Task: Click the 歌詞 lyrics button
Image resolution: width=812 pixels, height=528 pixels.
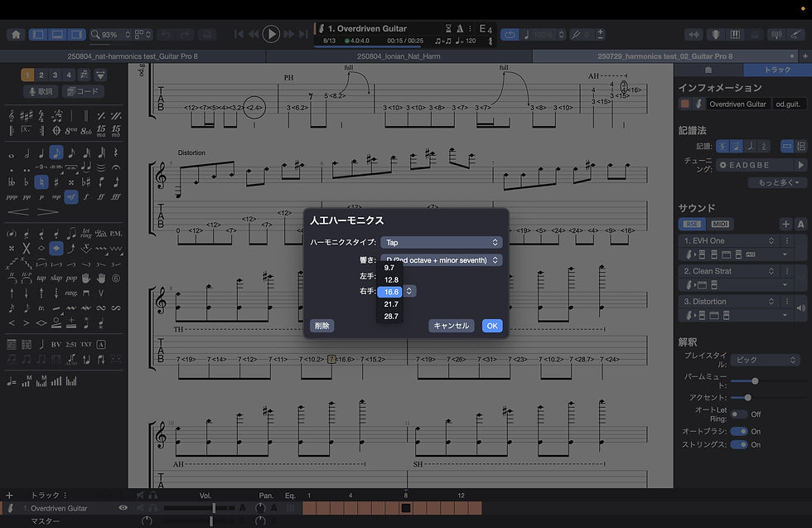Action: [x=41, y=91]
